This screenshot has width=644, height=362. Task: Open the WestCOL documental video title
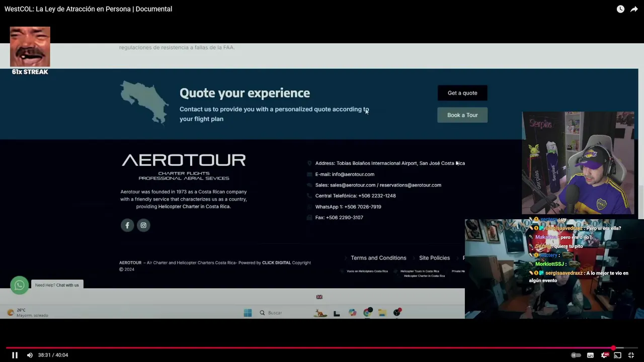88,9
